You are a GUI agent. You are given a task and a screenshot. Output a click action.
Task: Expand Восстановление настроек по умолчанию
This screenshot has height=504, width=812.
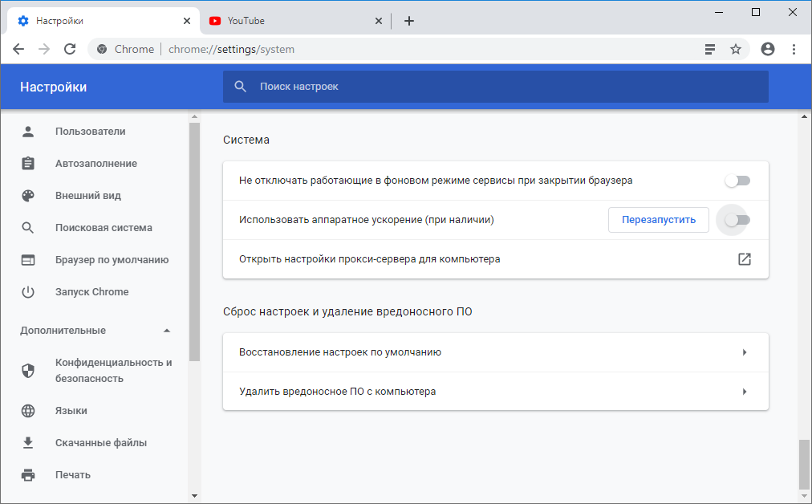pos(744,352)
